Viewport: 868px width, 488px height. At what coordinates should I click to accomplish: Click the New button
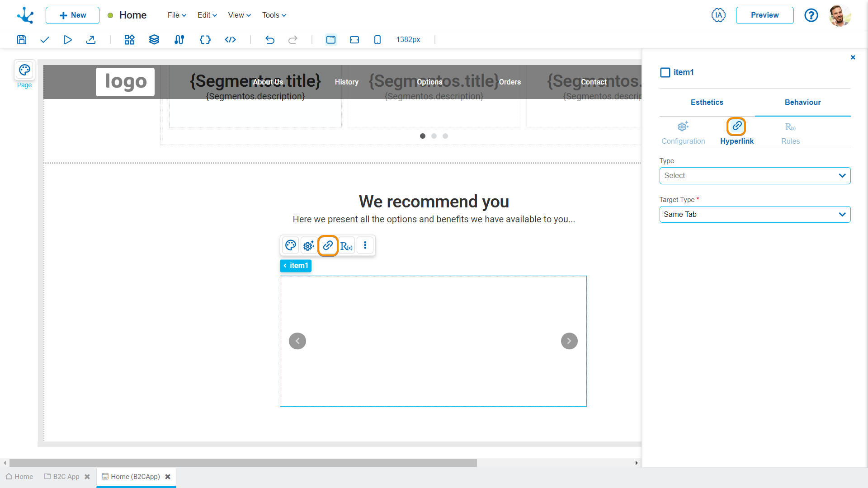[72, 15]
